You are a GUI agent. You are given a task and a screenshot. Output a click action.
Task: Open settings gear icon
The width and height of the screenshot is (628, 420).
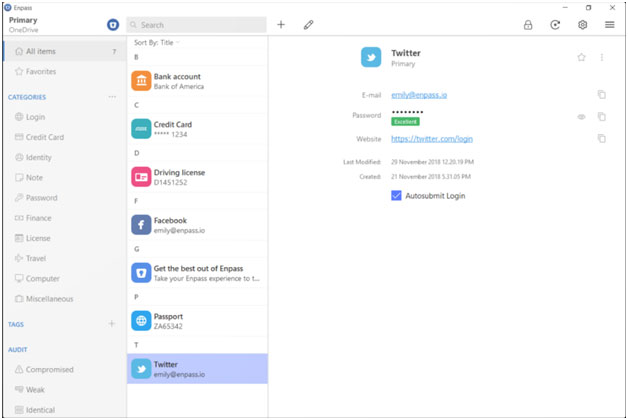(x=582, y=25)
